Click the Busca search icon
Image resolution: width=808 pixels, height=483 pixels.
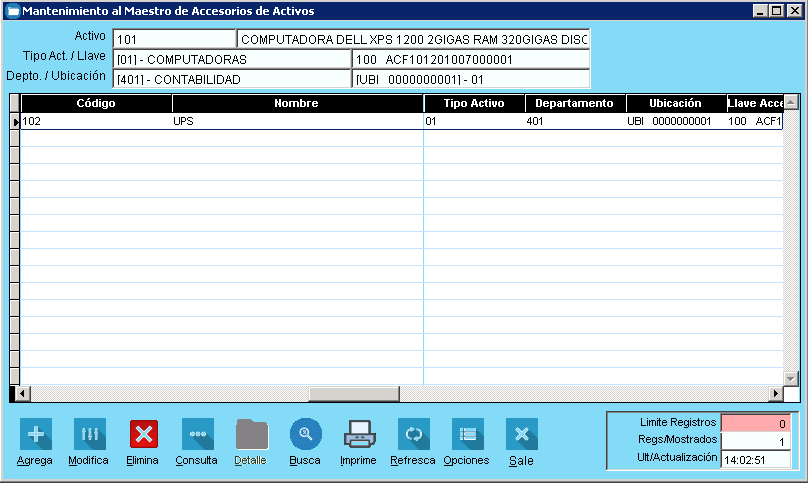pyautogui.click(x=305, y=434)
